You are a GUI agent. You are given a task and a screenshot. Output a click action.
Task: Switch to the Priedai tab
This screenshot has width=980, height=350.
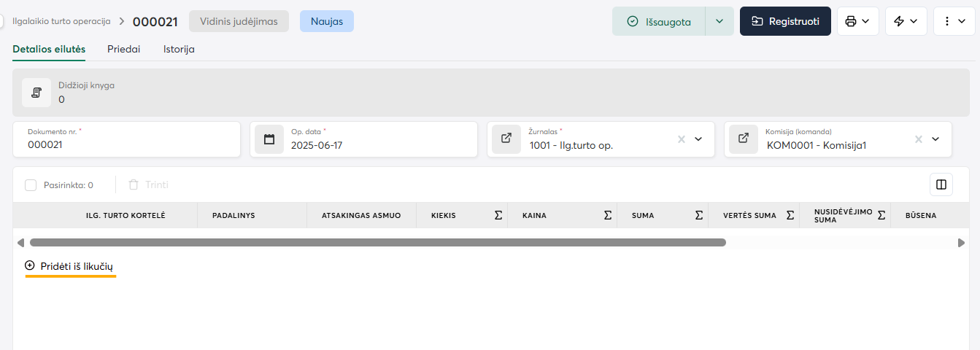point(123,49)
